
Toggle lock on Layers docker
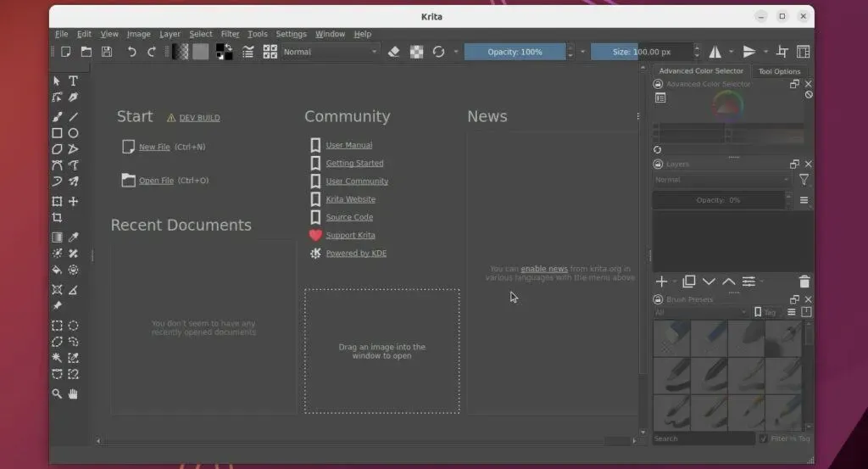pyautogui.click(x=658, y=165)
